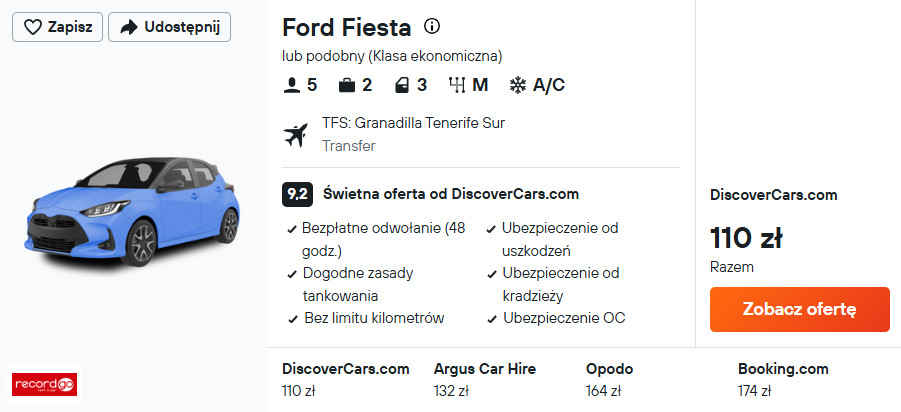Open the deal with Zobacz ofertę
This screenshot has height=412, width=901.
(799, 309)
